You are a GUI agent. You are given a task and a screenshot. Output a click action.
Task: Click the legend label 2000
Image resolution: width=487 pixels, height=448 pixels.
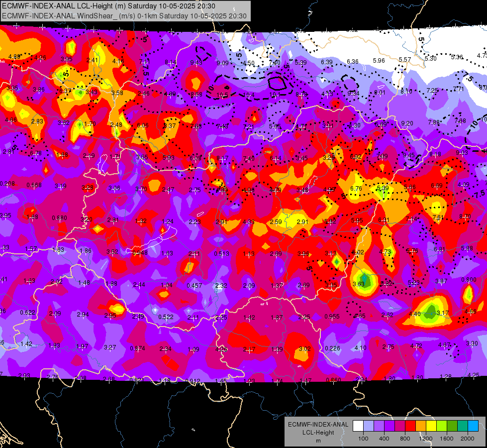click(x=468, y=439)
